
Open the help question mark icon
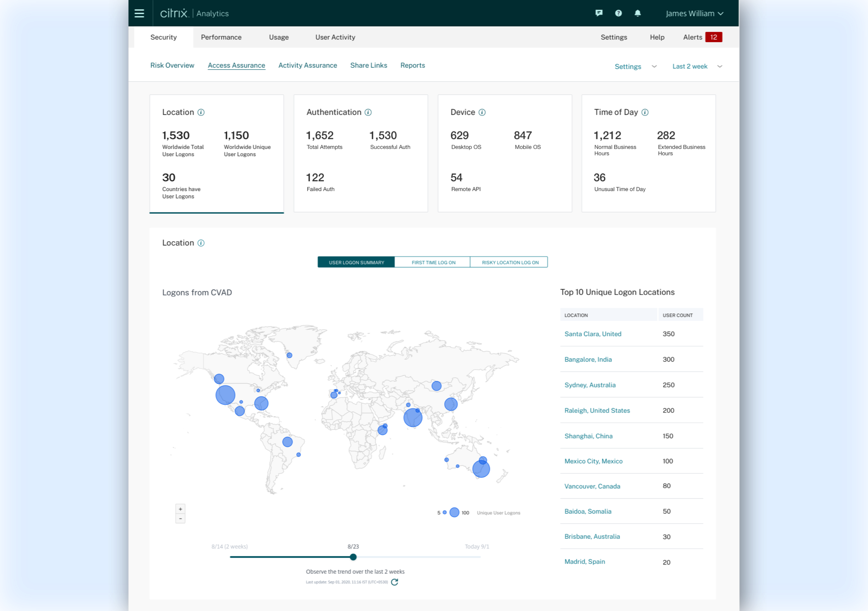click(618, 13)
